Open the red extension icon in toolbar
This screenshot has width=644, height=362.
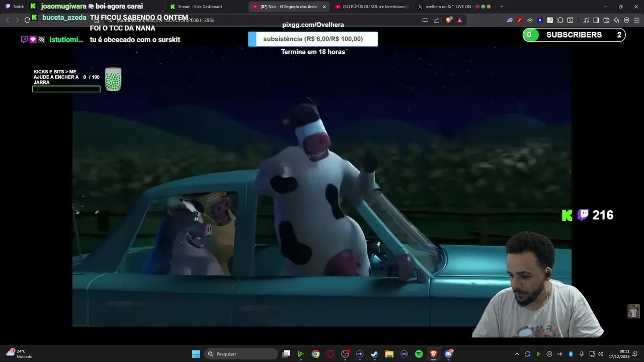coord(520,20)
